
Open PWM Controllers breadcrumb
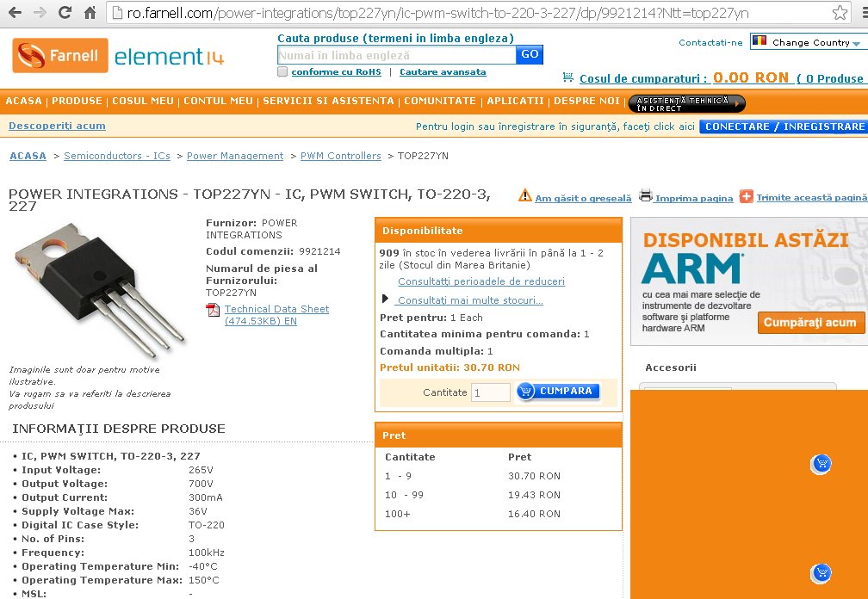pyautogui.click(x=340, y=156)
